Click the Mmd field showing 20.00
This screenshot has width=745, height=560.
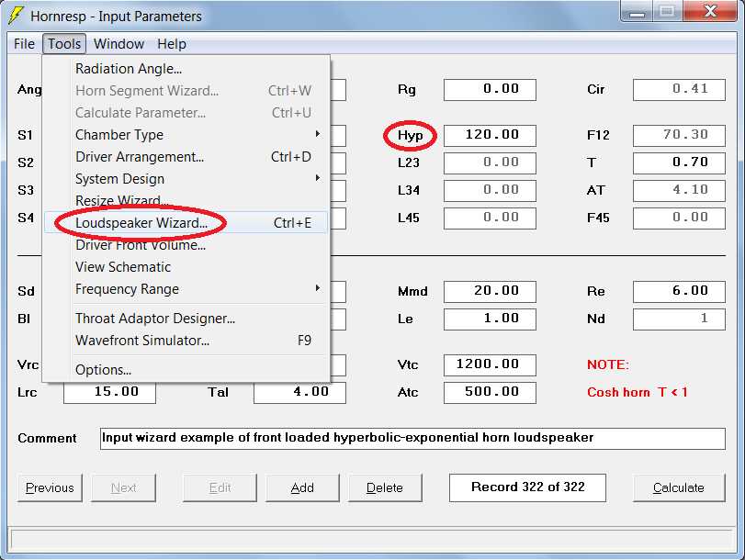point(490,292)
